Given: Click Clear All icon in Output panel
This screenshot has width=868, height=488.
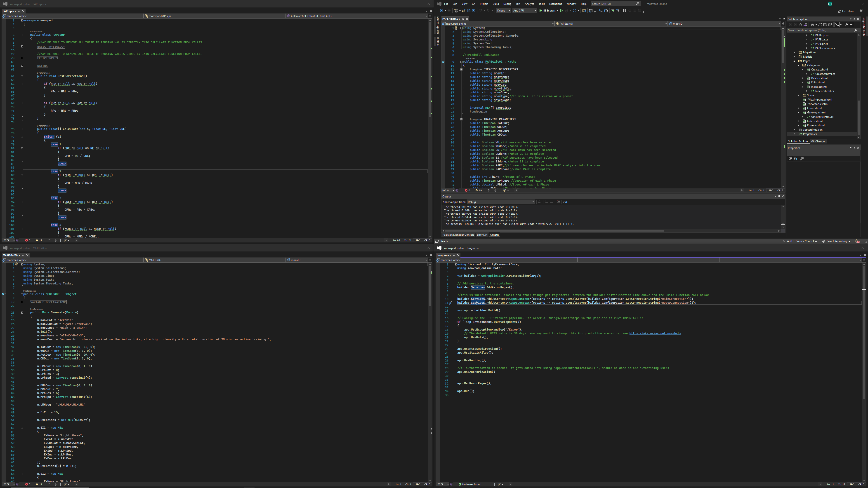Looking at the screenshot, I should [x=558, y=202].
